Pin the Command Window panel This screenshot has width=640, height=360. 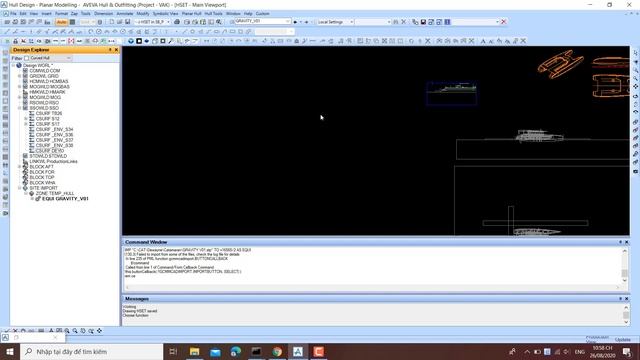pyautogui.click(x=620, y=242)
